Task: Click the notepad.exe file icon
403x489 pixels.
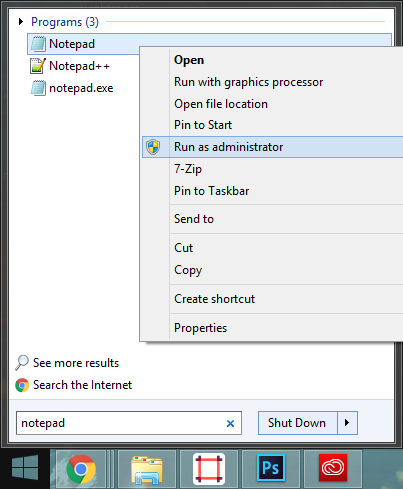Action: (x=38, y=88)
